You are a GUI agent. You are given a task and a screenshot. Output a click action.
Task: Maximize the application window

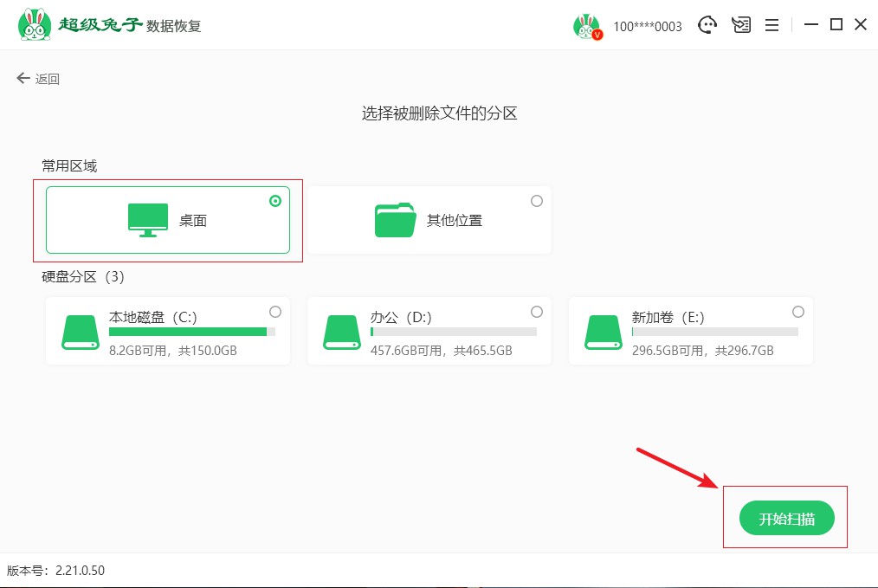tap(836, 25)
